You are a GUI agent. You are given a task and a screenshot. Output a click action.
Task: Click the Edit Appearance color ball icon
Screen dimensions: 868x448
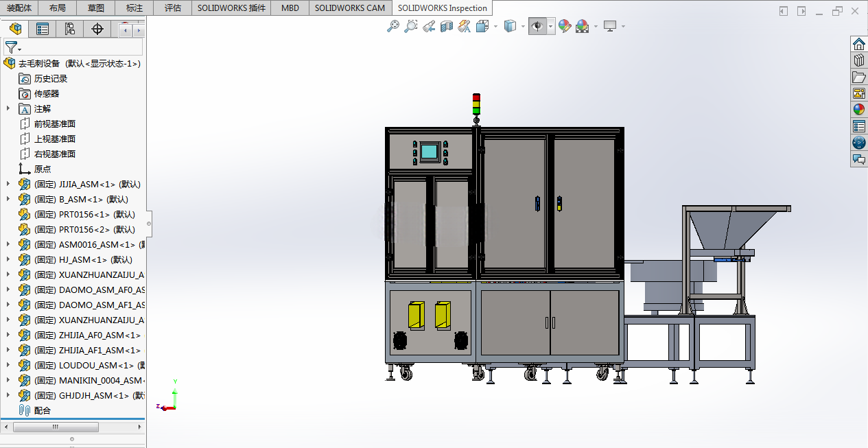point(565,26)
